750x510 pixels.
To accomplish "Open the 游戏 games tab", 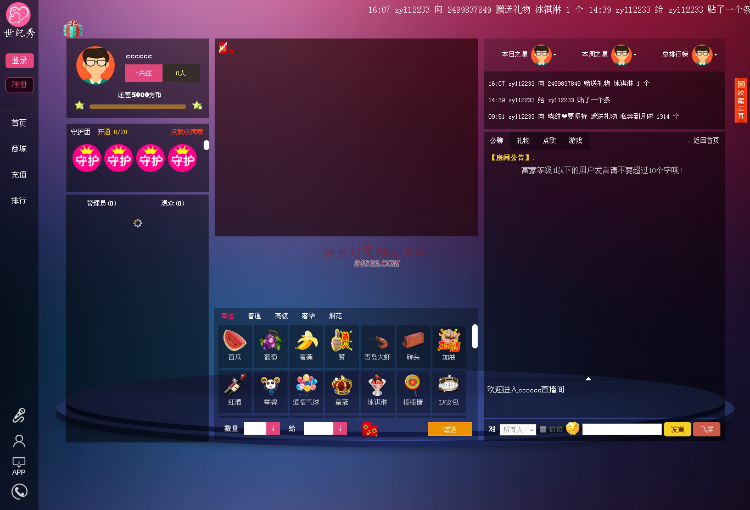I will [575, 140].
